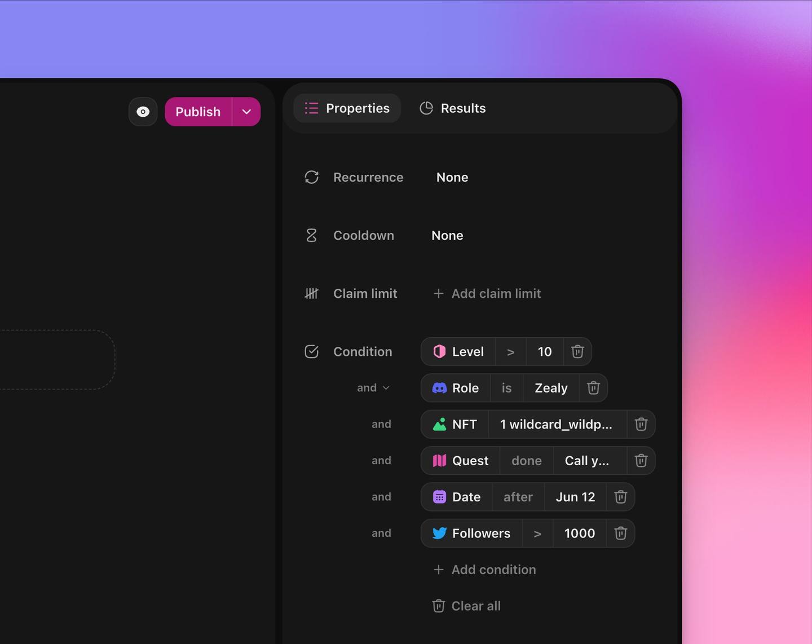Click the Publish button

198,112
